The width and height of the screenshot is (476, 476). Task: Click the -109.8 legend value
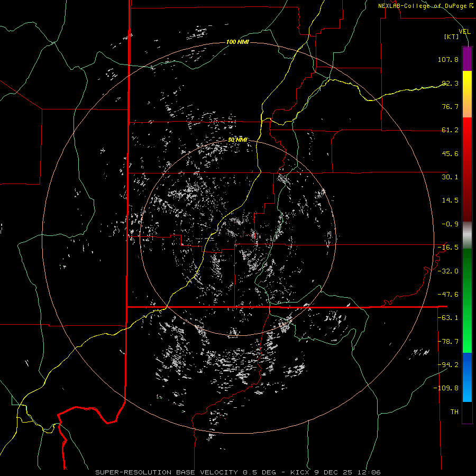[x=446, y=388]
